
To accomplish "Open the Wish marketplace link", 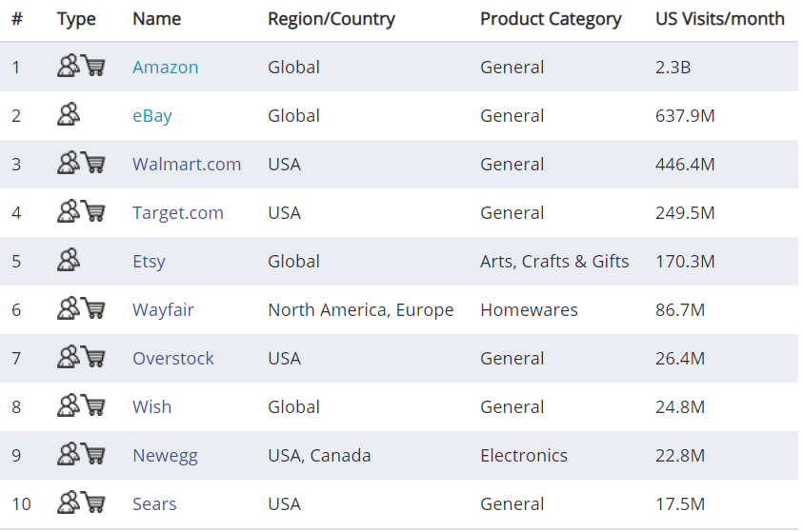I will (x=152, y=407).
